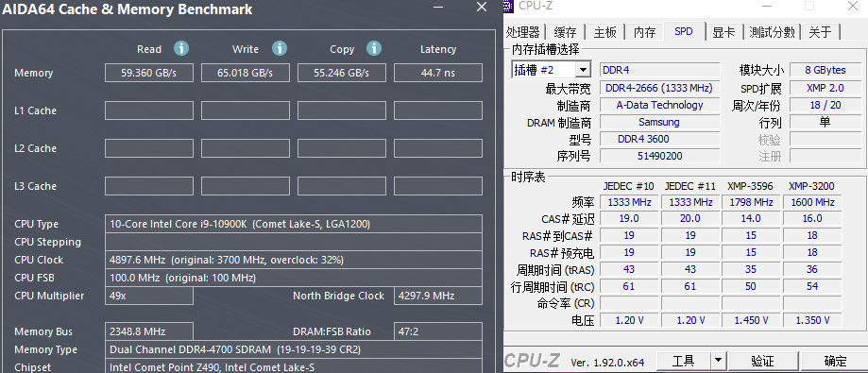Click the 型号 DDR4 3600 value

(x=659, y=139)
